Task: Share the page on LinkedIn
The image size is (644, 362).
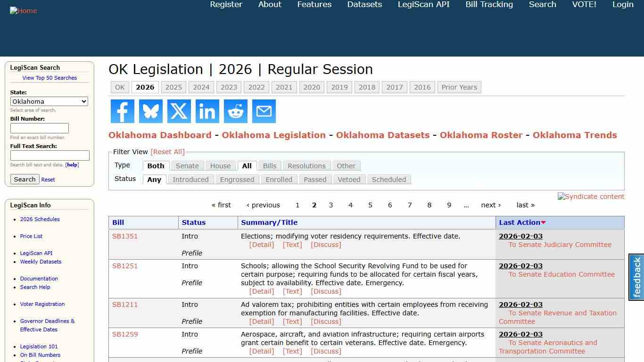Action: [207, 111]
